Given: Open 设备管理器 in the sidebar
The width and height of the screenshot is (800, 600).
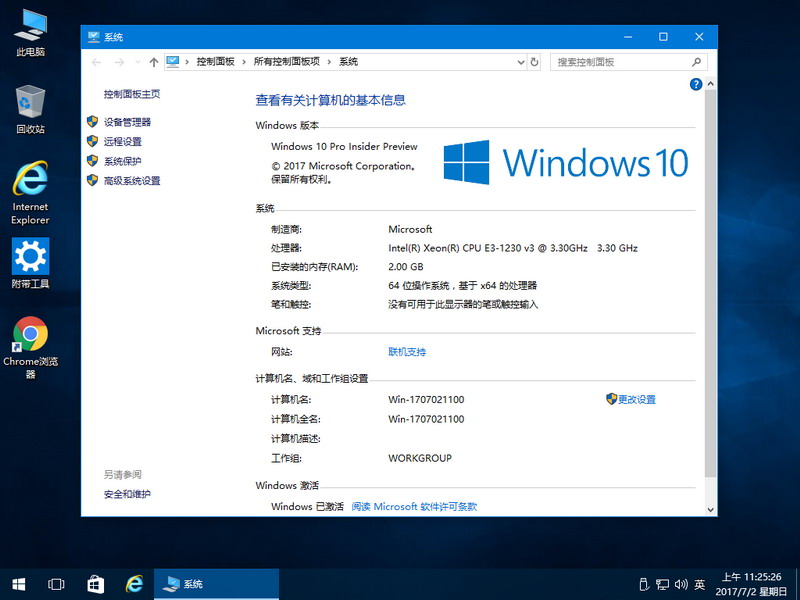Looking at the screenshot, I should (x=128, y=122).
